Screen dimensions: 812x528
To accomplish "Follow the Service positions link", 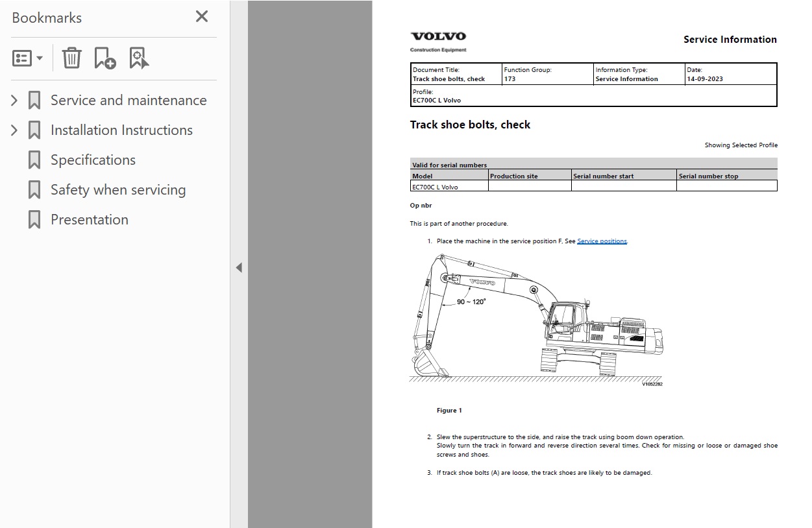I will (x=602, y=241).
